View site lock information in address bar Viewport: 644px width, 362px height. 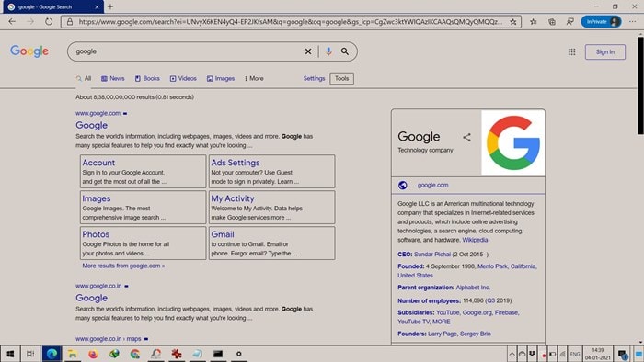coord(70,22)
